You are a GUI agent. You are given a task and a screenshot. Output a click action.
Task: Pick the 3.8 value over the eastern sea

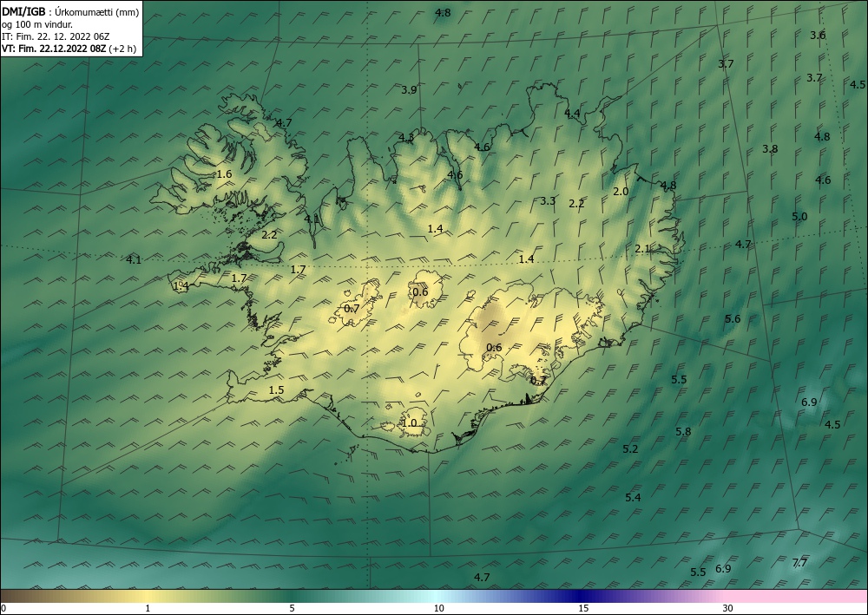coord(770,149)
